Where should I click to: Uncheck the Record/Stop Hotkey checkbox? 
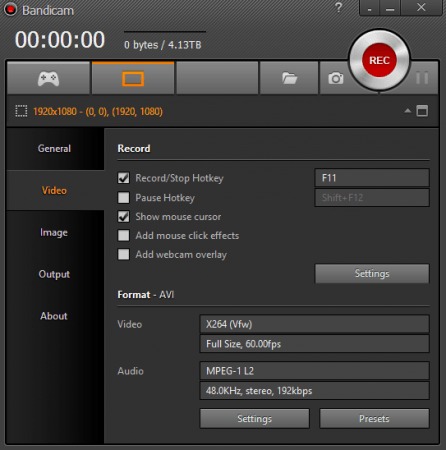point(124,178)
